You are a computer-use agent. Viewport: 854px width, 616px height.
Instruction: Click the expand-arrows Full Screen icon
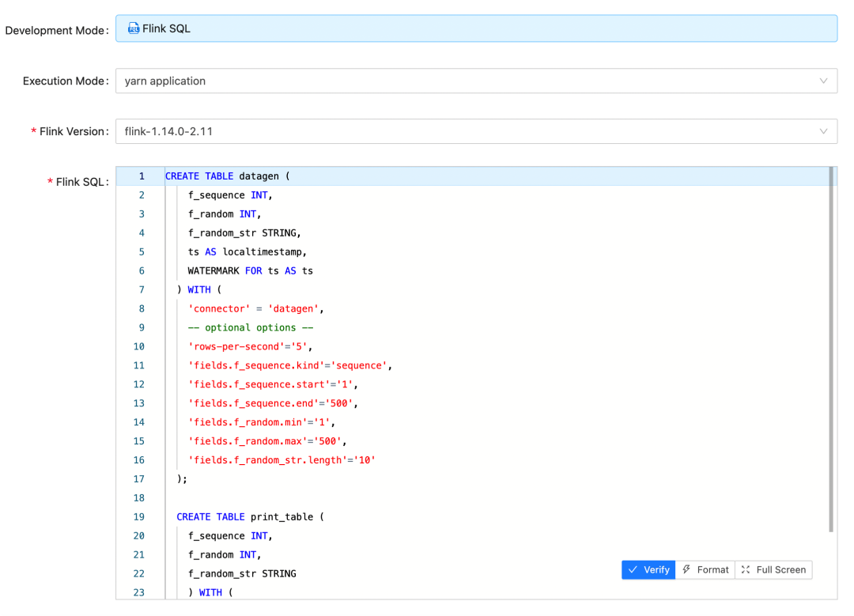point(746,569)
